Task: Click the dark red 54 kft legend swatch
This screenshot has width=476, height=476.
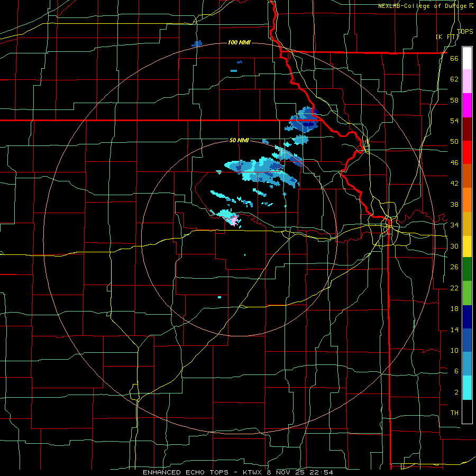Action: point(467,129)
